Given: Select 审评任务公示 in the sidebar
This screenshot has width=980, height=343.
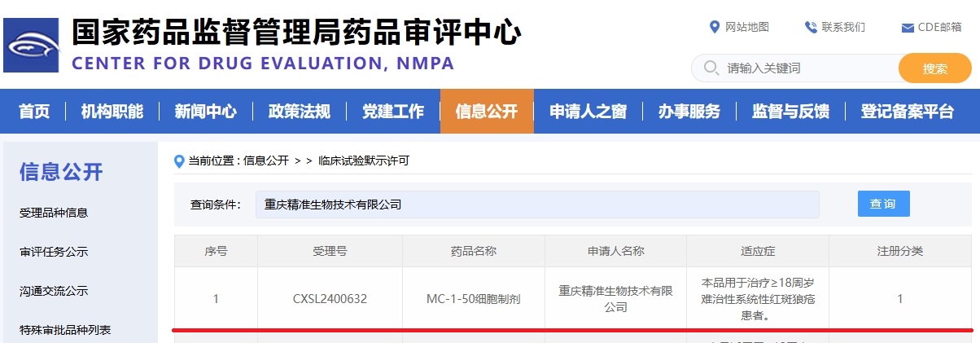Looking at the screenshot, I should click(54, 252).
